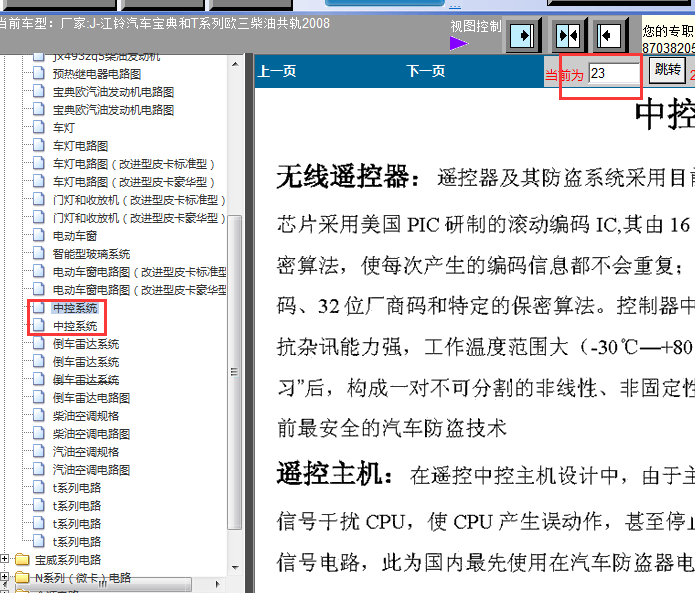Click the tree scroll down arrow
Screen dimensions: 695x593
pyautogui.click(x=235, y=568)
